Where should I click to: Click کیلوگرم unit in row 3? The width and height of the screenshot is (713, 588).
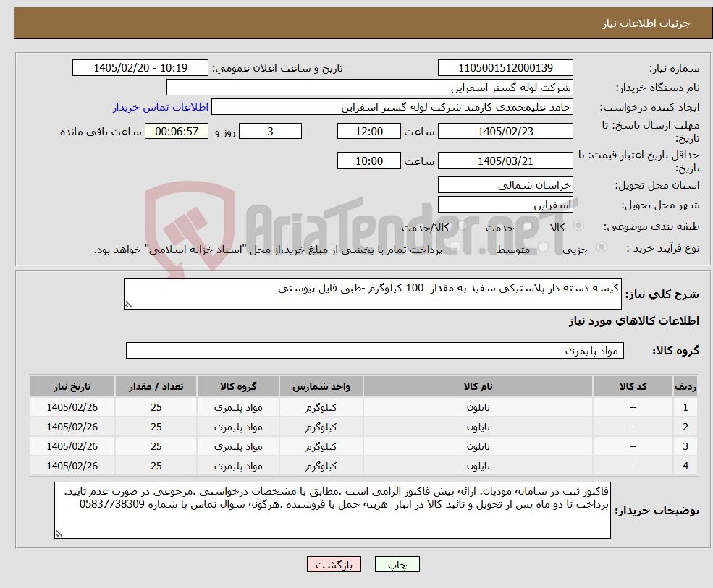click(321, 447)
